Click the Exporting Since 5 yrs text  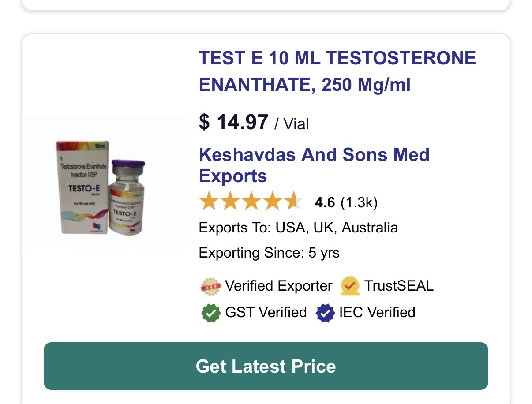(269, 253)
